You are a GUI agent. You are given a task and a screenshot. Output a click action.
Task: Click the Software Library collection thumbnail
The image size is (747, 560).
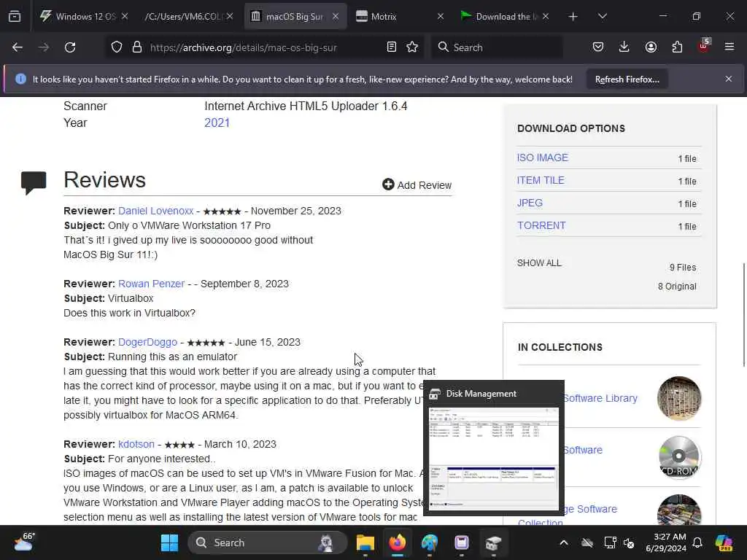679,399
